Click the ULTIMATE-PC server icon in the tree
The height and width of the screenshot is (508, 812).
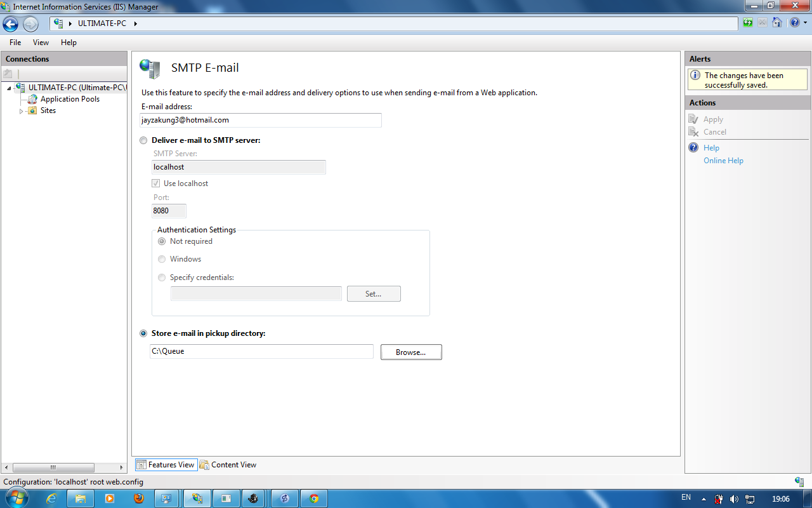(x=20, y=88)
